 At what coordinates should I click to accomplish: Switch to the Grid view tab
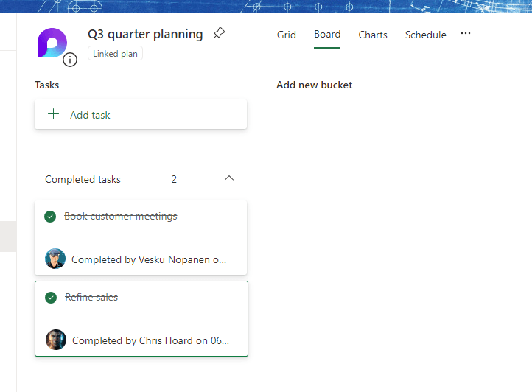pyautogui.click(x=287, y=35)
